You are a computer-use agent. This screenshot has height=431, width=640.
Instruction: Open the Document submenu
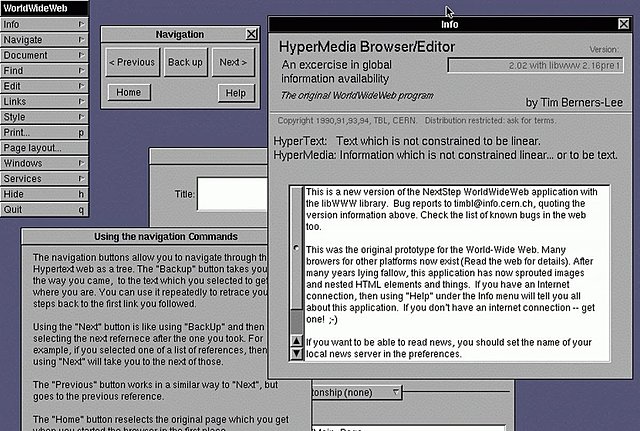click(x=44, y=55)
